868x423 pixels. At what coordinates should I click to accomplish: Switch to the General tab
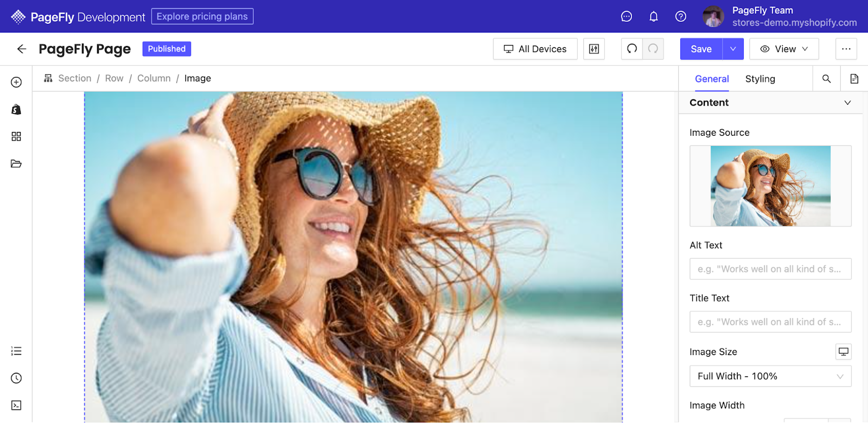tap(712, 79)
